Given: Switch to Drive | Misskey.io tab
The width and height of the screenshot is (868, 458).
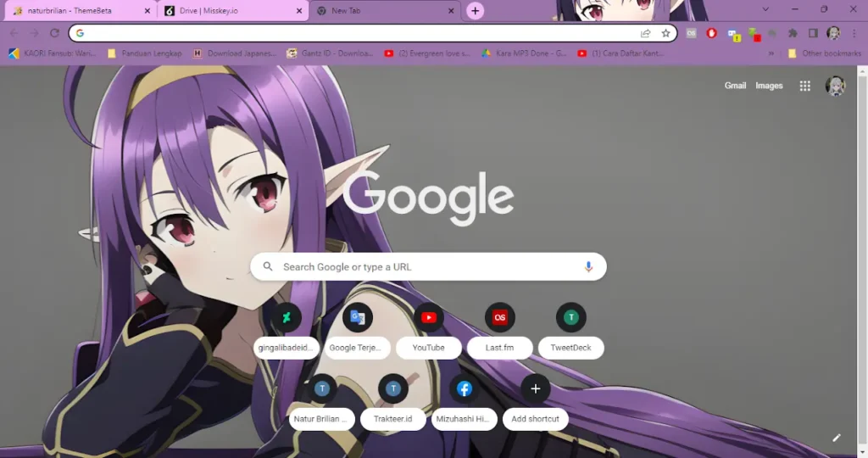Looking at the screenshot, I should 233,11.
